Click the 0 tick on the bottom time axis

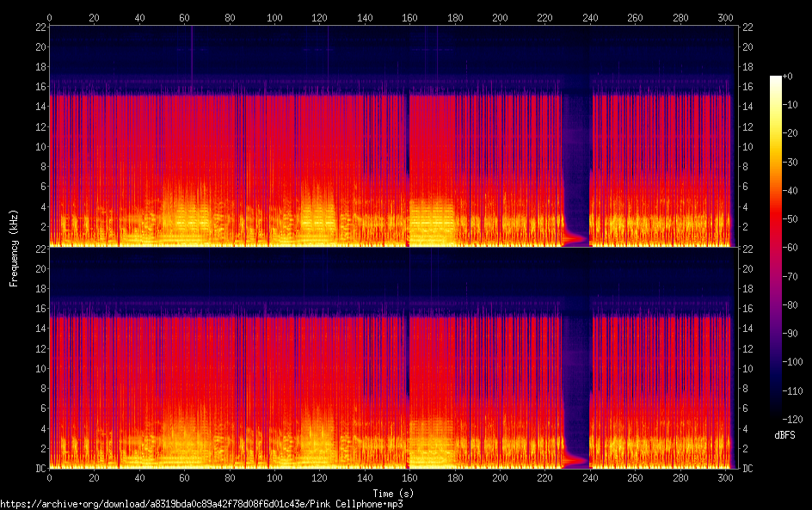tap(50, 478)
